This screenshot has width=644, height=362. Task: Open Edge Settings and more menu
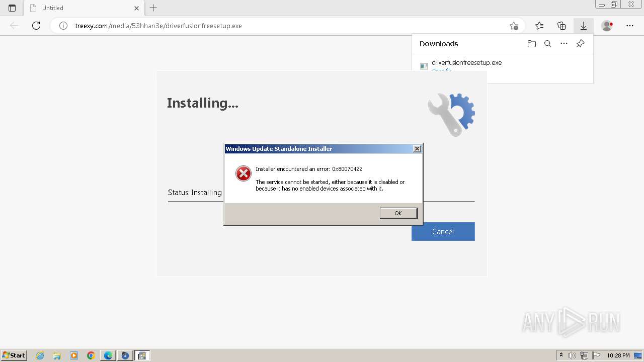pos(630,26)
